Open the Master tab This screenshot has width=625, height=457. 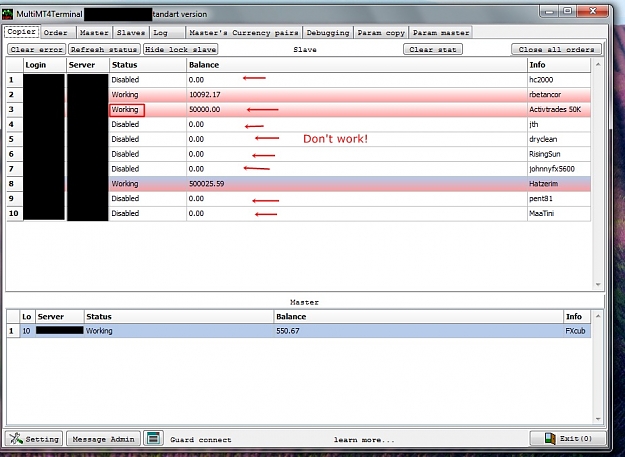tap(94, 33)
